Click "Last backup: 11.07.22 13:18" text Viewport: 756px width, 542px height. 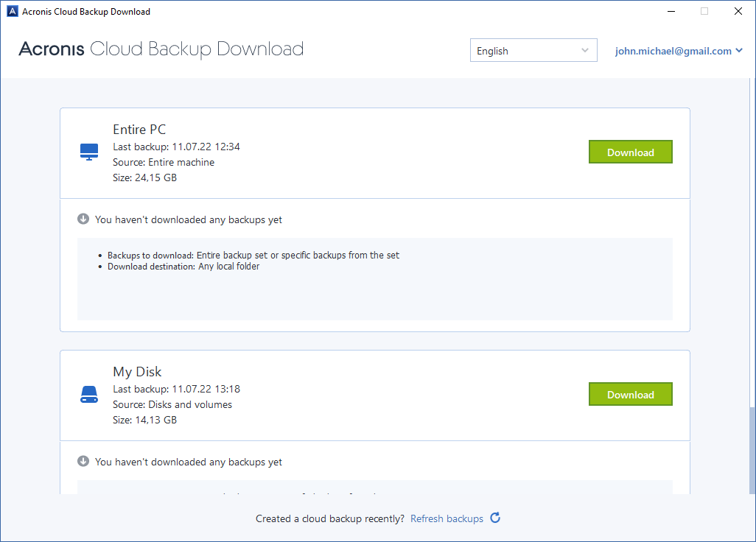[176, 390]
